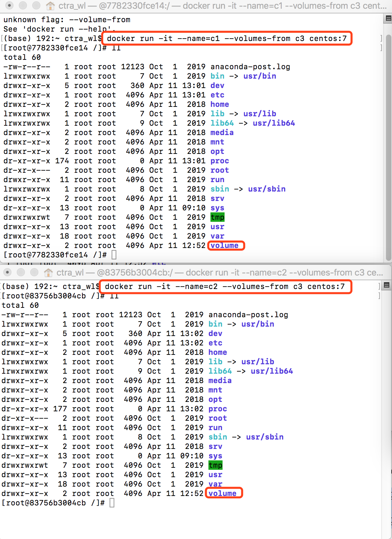Click the 'proc' directory in c2 window
The image size is (392, 539).
click(218, 409)
